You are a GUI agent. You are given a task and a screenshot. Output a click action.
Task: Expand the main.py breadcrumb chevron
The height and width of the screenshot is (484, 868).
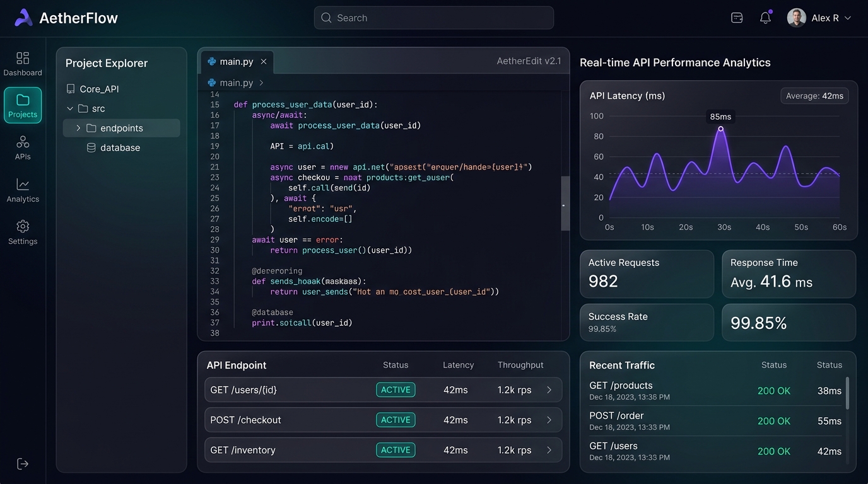[x=261, y=83]
